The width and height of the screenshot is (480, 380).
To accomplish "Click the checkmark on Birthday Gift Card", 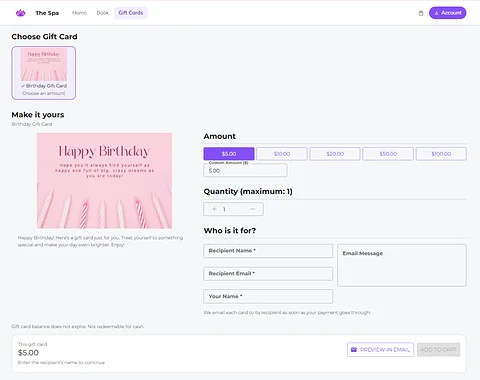I will point(23,86).
